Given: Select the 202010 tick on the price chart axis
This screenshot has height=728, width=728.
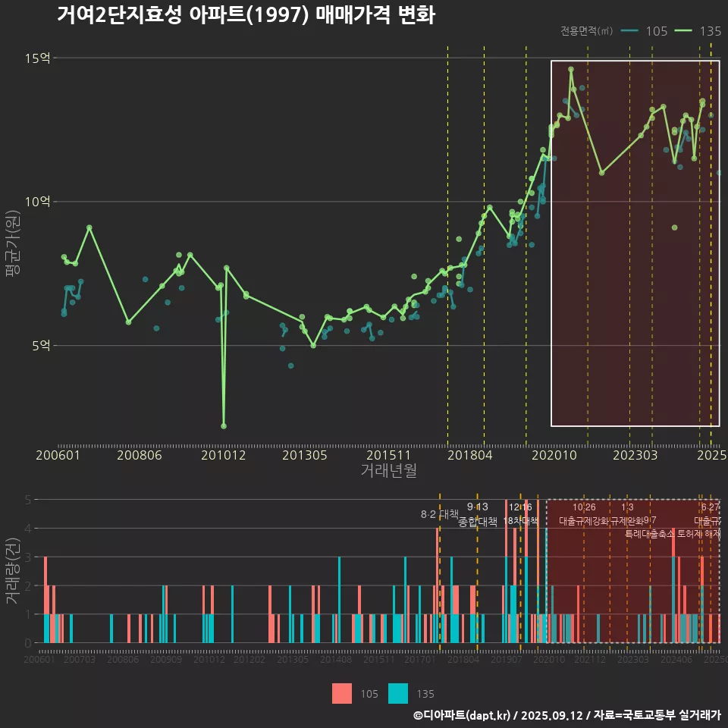Looking at the screenshot, I should [x=551, y=455].
